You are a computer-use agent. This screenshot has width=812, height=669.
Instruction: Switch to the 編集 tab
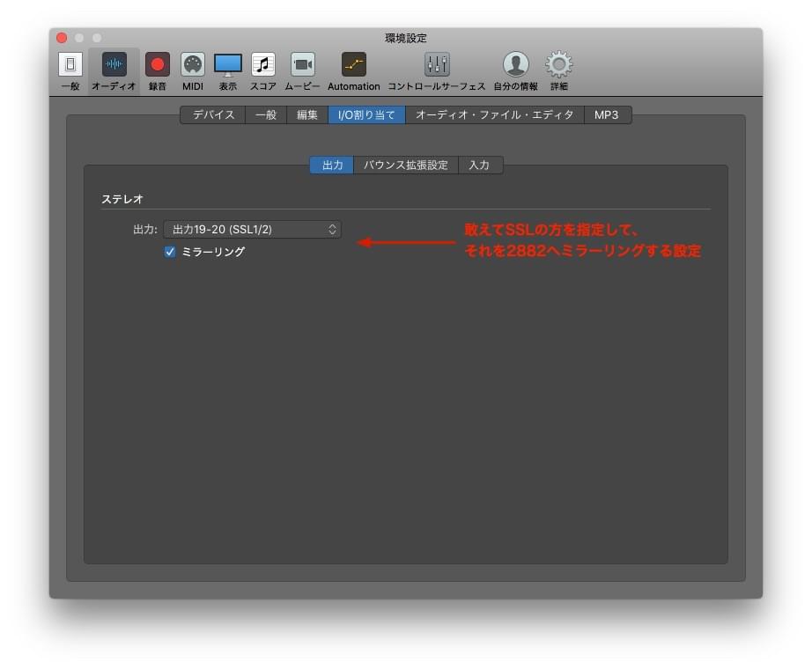pyautogui.click(x=307, y=115)
